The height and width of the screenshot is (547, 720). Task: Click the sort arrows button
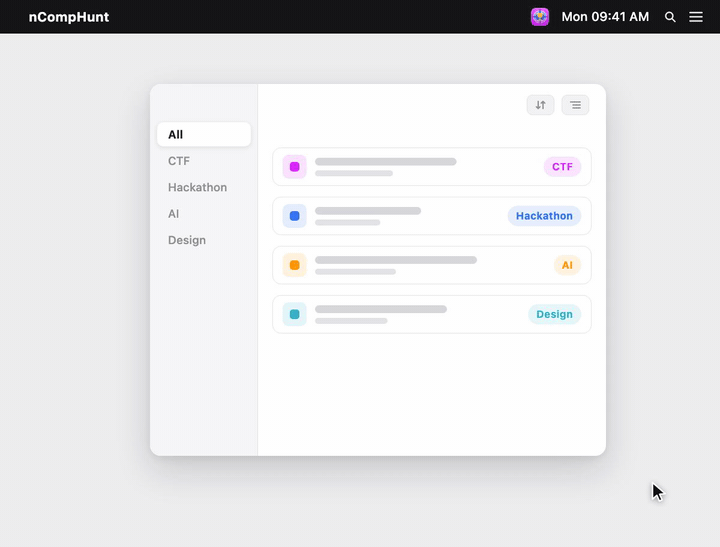pos(540,105)
